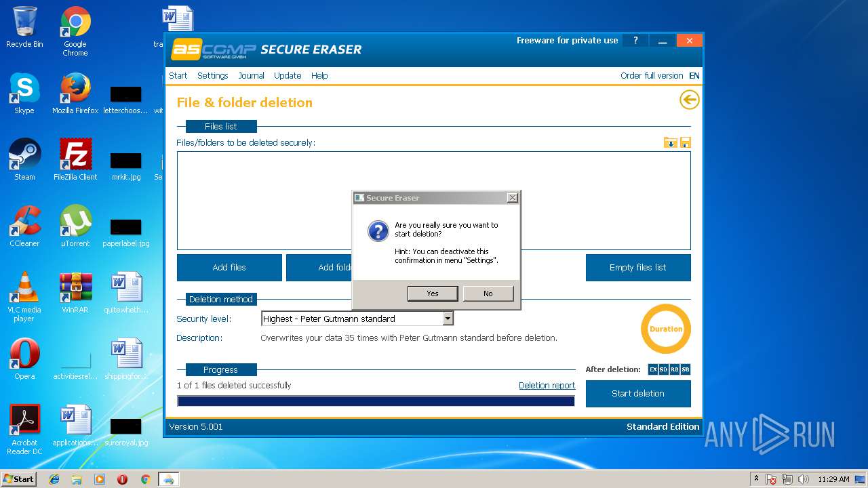This screenshot has width=868, height=488.
Task: Select VLC media player desktop shortcut
Action: pyautogui.click(x=24, y=297)
